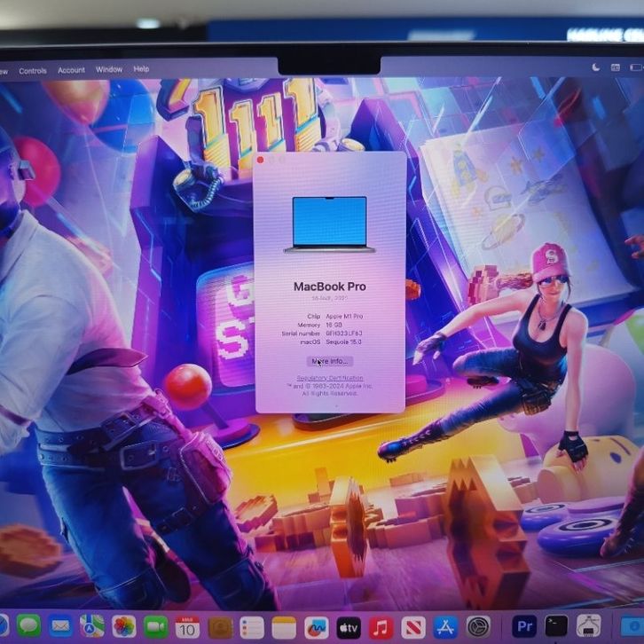Click the More Info... button
This screenshot has height=644, width=644.
click(x=330, y=361)
